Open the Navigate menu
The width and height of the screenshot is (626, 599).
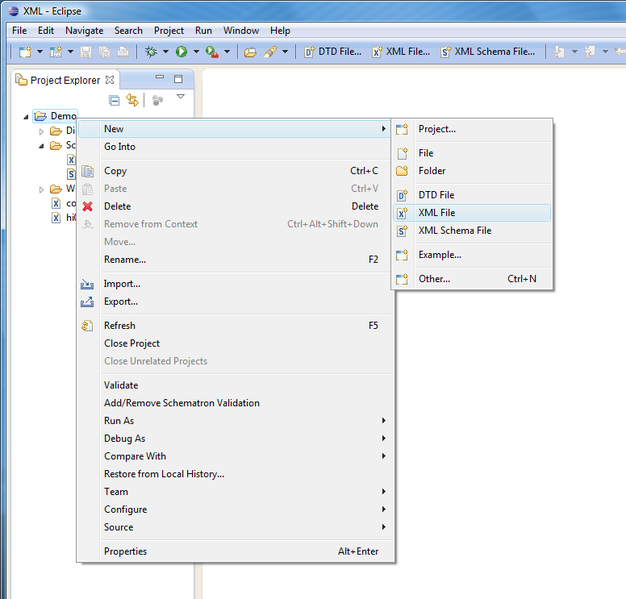(84, 31)
